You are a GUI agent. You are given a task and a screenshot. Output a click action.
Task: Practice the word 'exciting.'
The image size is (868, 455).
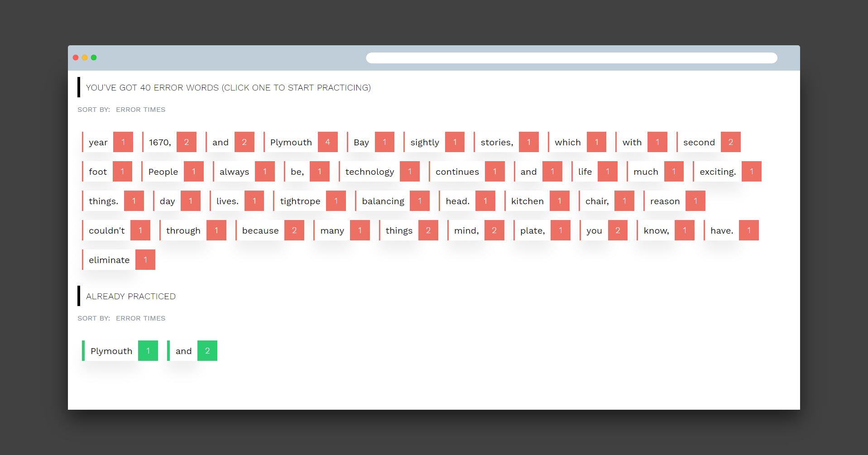click(x=727, y=172)
